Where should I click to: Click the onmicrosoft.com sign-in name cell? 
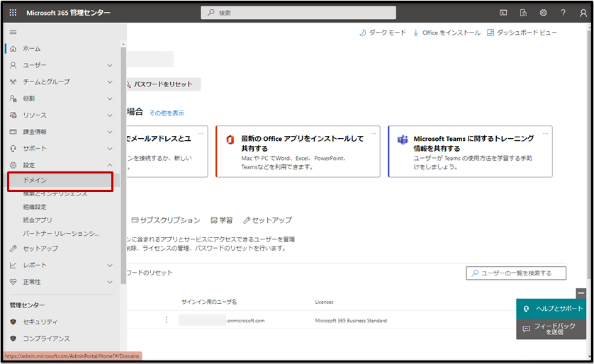click(x=222, y=321)
